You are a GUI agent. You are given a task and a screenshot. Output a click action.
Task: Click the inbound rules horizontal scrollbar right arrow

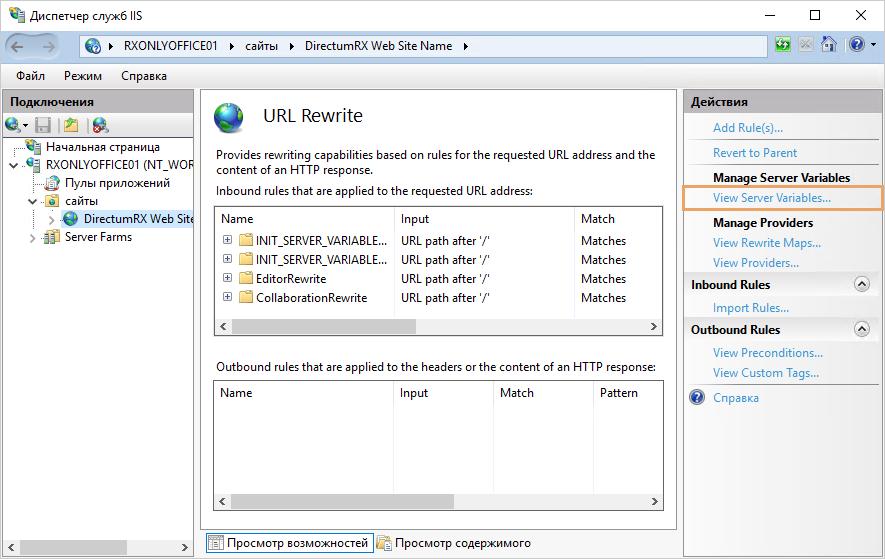tap(655, 327)
